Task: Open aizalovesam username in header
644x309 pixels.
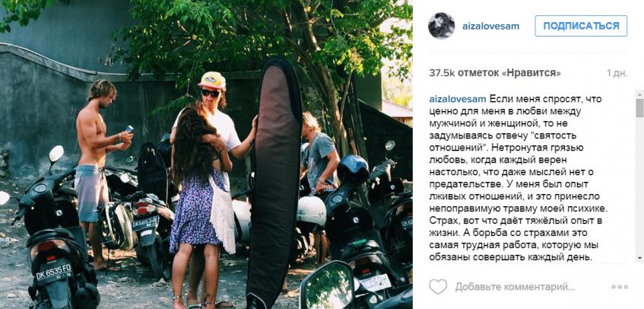Action: (491, 27)
